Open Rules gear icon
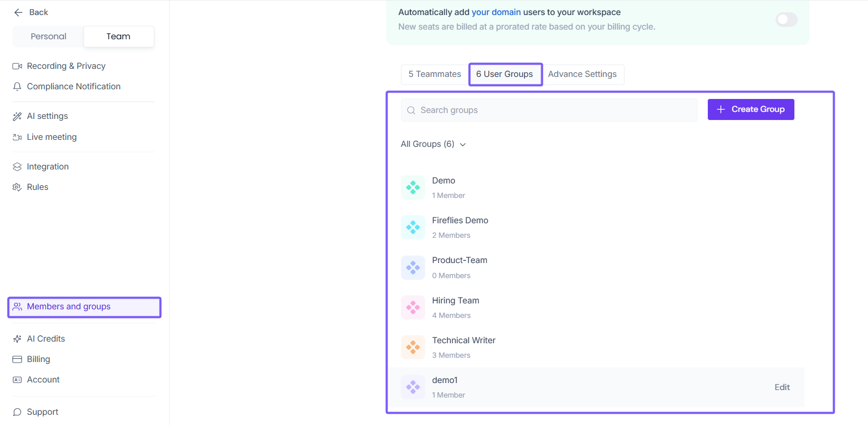The image size is (868, 425). pos(17,187)
